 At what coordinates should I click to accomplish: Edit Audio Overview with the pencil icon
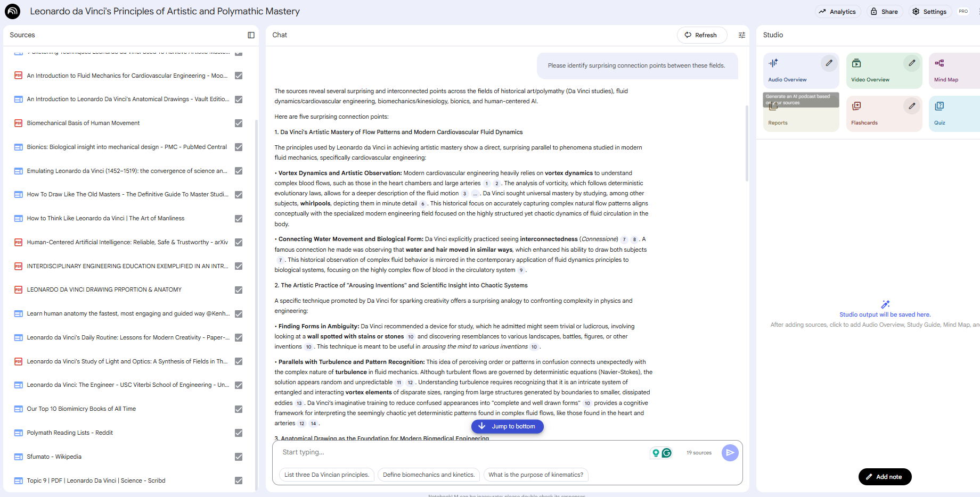(x=829, y=63)
